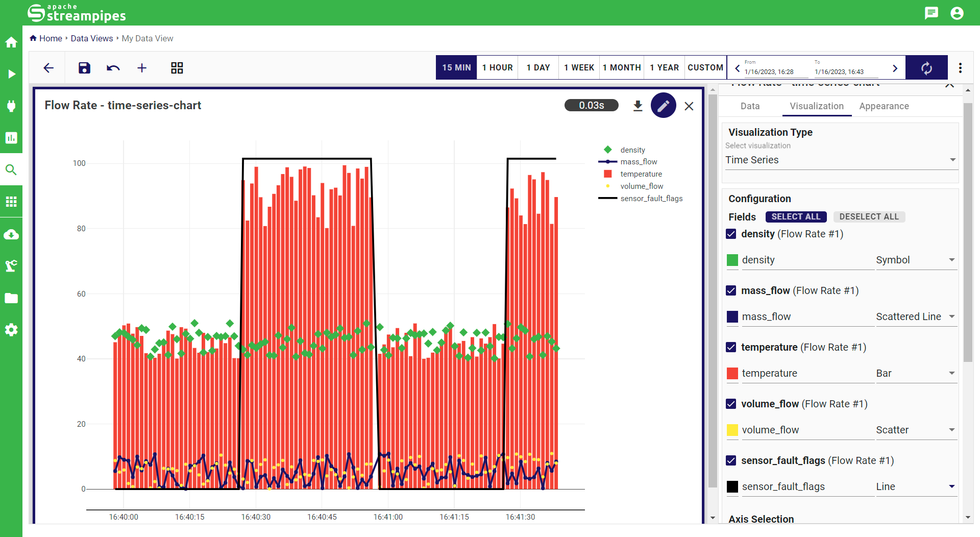Disable the sensor_fault_flags field checkbox
The image size is (980, 537).
pyautogui.click(x=731, y=460)
